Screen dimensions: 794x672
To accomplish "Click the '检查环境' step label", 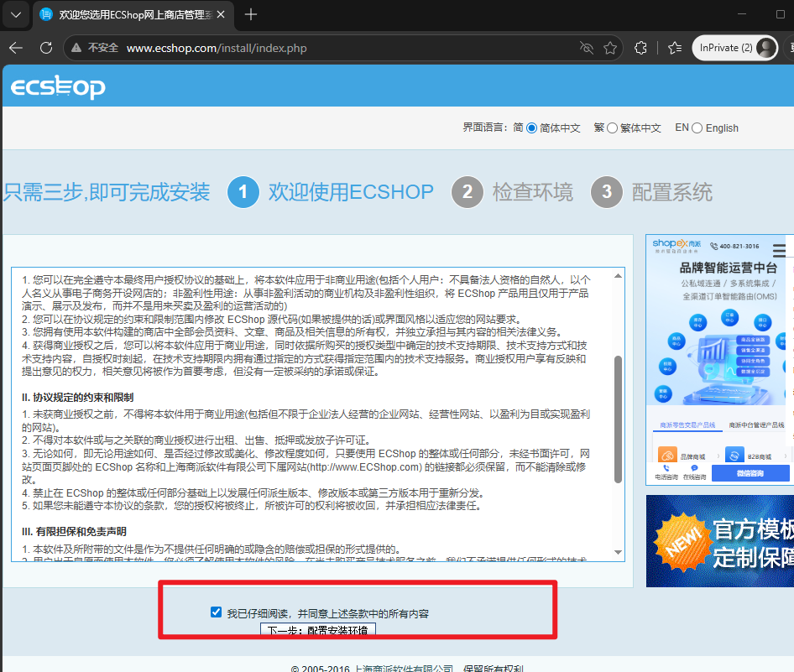I will tap(533, 192).
